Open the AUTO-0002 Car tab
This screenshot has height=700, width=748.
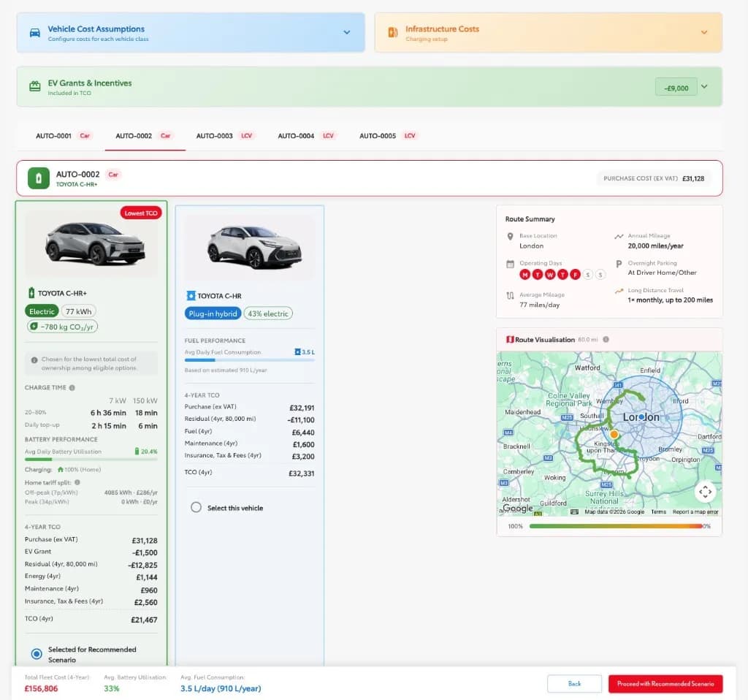[x=145, y=136]
